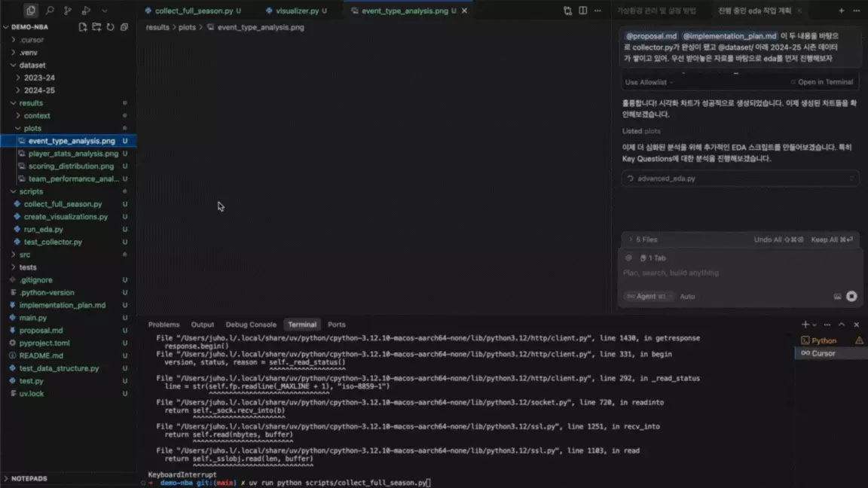Expand the 2023-24 folder
The height and width of the screenshot is (488, 868).
click(18, 78)
